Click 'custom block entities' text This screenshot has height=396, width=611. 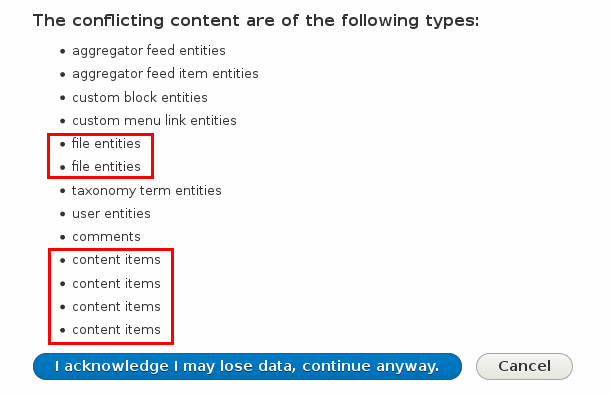140,97
